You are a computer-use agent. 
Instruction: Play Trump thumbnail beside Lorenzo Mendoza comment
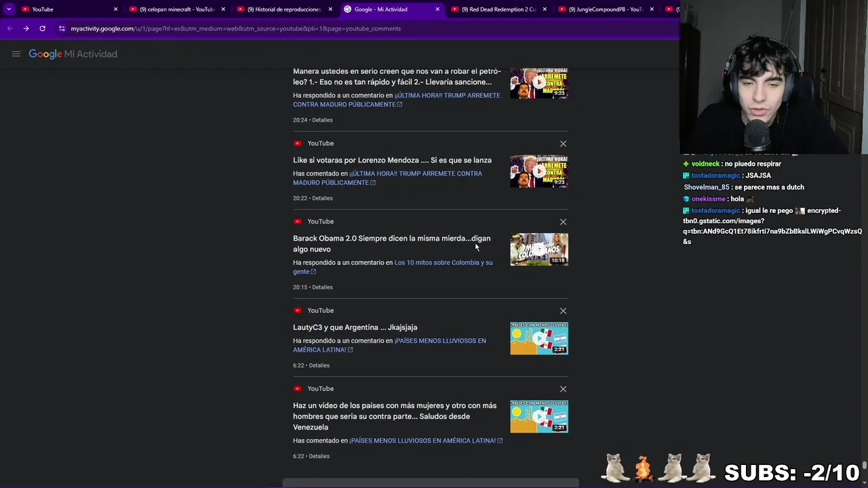[539, 171]
